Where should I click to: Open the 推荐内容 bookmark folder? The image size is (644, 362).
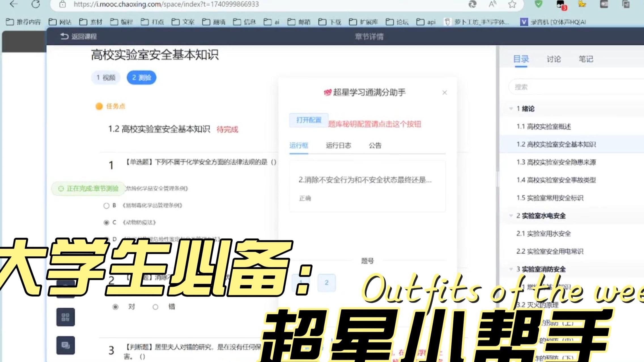(23, 22)
